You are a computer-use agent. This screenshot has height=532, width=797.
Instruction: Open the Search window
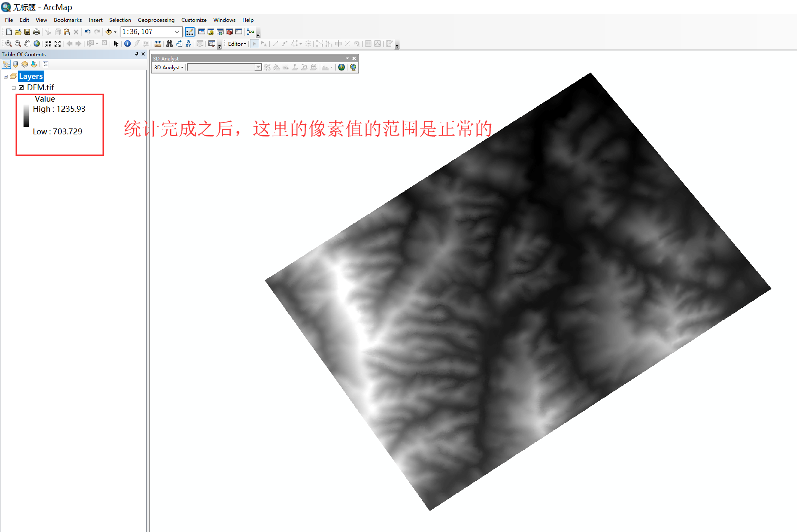(x=220, y=32)
